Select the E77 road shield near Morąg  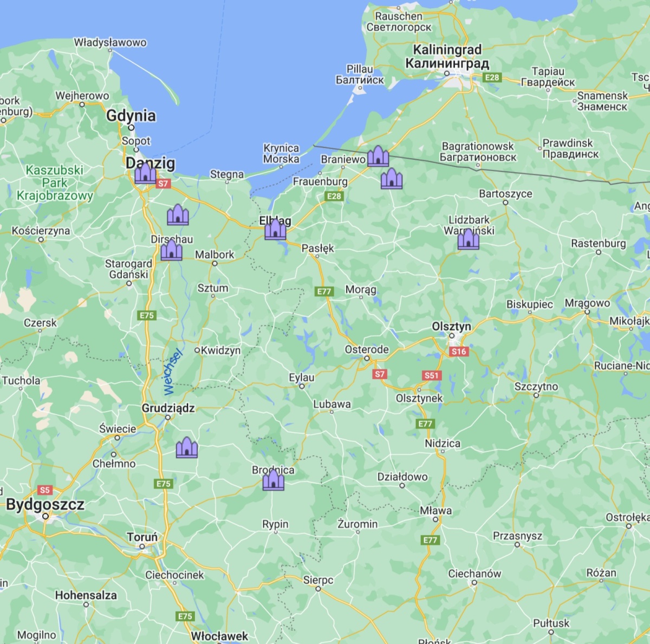coord(324,291)
